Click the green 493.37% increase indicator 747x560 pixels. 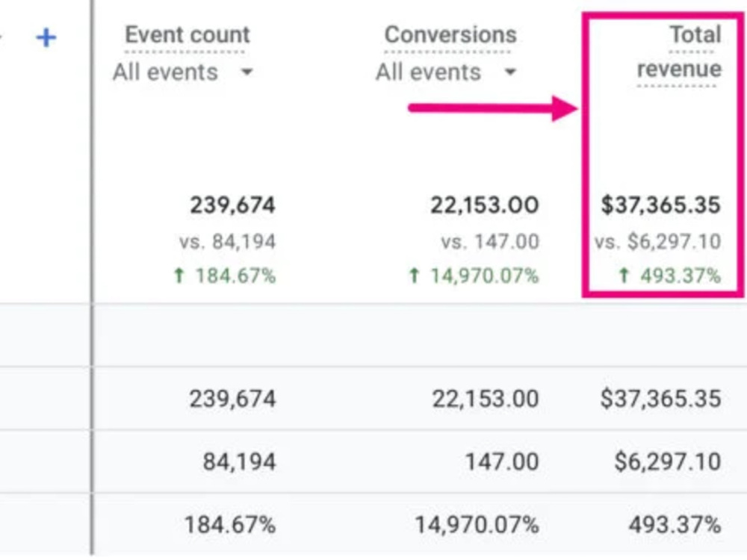[x=669, y=276]
